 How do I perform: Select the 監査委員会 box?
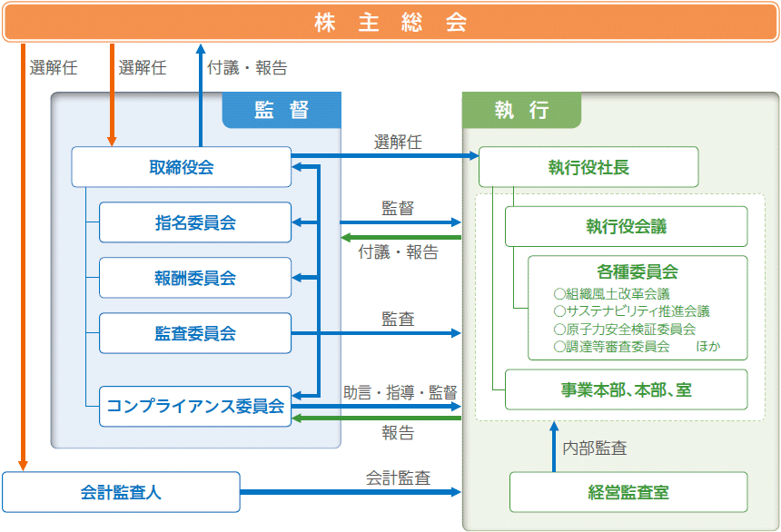pyautogui.click(x=195, y=333)
